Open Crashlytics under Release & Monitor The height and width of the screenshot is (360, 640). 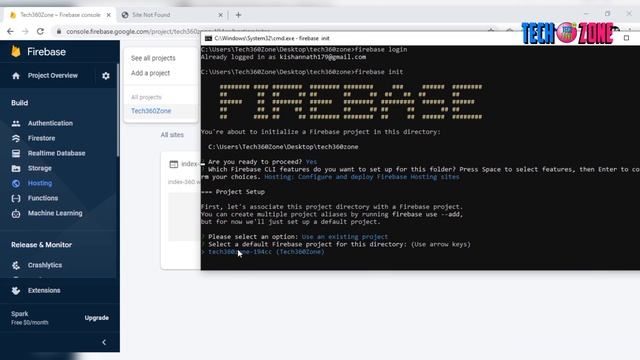point(45,265)
